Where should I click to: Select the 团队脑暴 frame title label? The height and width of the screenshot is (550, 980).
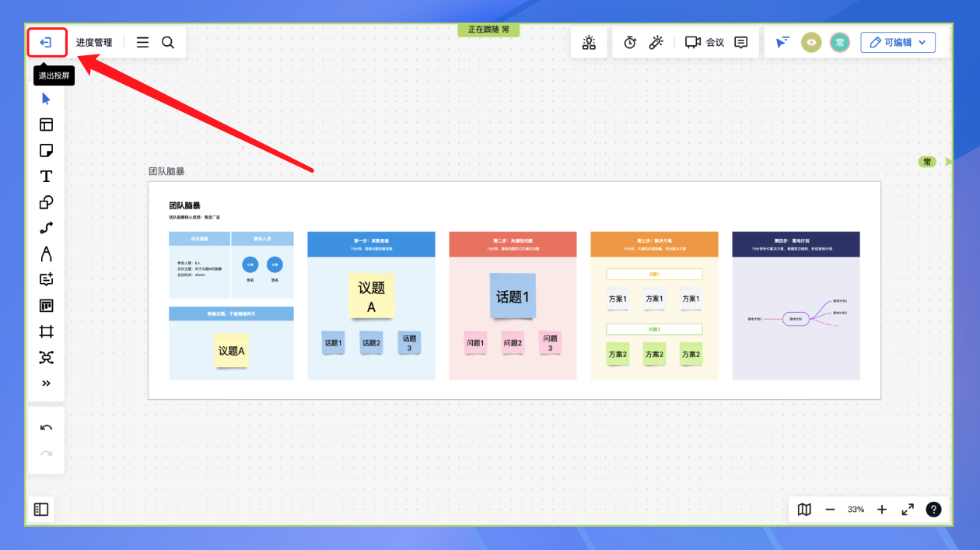166,171
